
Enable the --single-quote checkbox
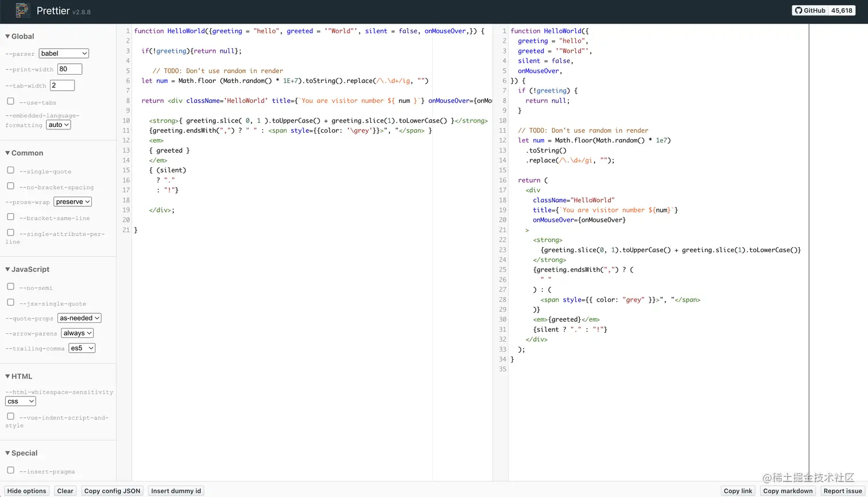click(10, 170)
